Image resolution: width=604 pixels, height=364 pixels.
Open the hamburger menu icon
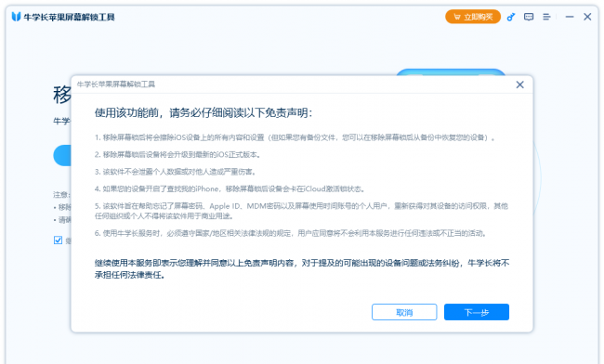546,17
